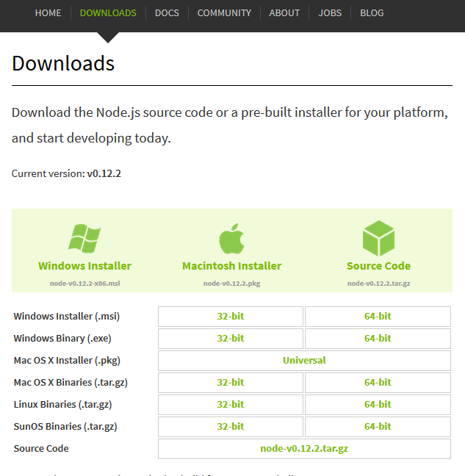The height and width of the screenshot is (476, 465).
Task: Open the COMMUNITY nav item
Action: pos(224,13)
